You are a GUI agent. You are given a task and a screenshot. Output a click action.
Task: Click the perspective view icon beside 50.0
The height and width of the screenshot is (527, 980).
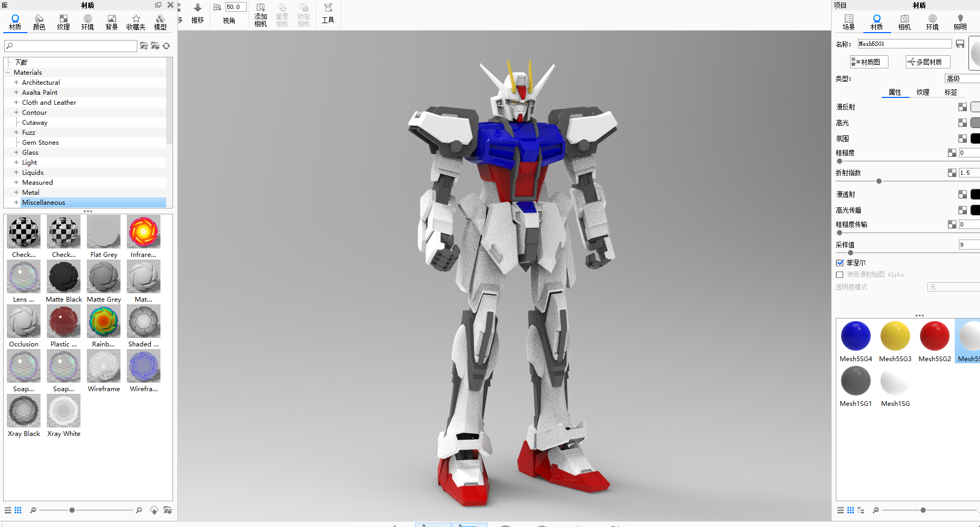coord(217,7)
